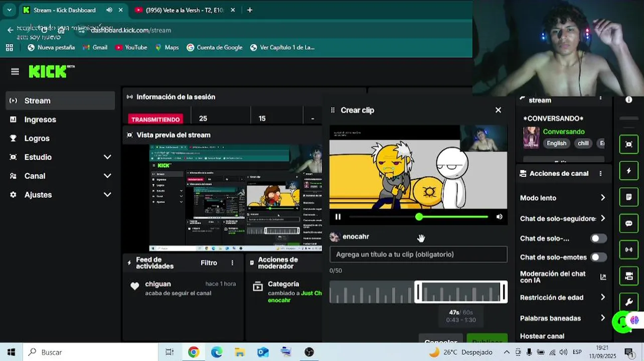Screen dimensions: 644x361
Task: Launch Chrome from the taskbar
Action: pyautogui.click(x=194, y=352)
